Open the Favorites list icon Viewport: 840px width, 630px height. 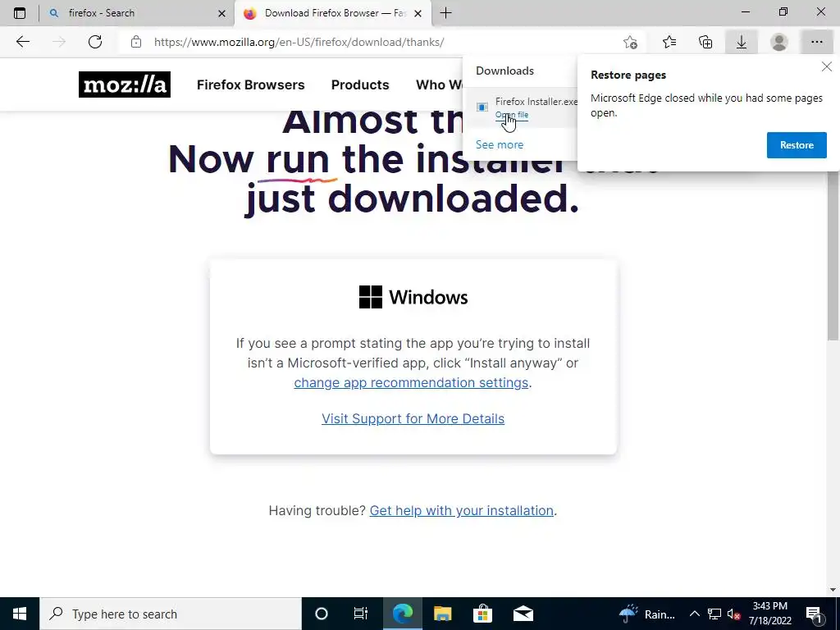(669, 42)
